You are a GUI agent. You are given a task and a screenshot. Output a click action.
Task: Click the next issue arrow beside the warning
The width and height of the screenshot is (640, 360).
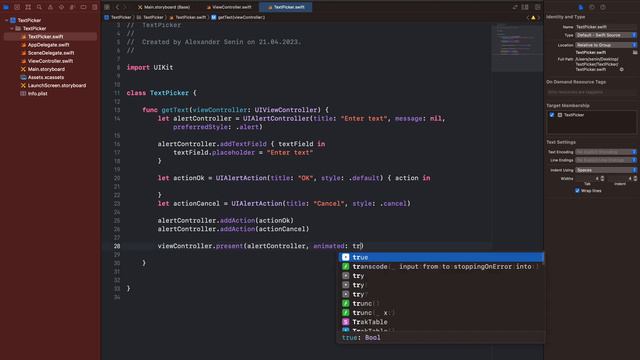[538, 18]
